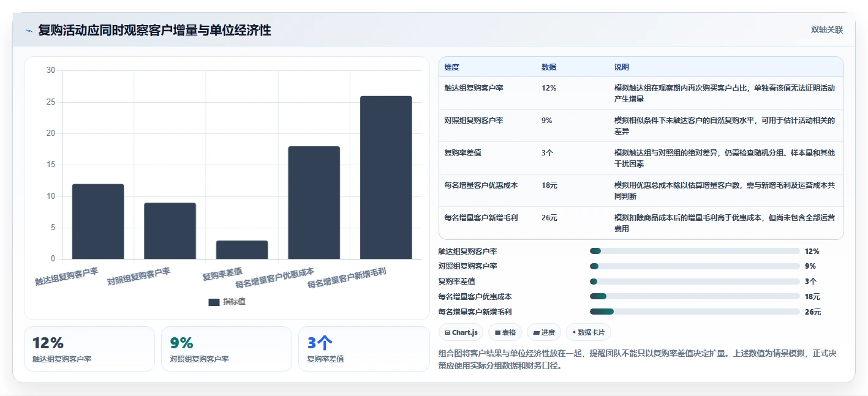This screenshot has width=868, height=396.
Task: Click the 数据 table column header
Action: (x=549, y=67)
